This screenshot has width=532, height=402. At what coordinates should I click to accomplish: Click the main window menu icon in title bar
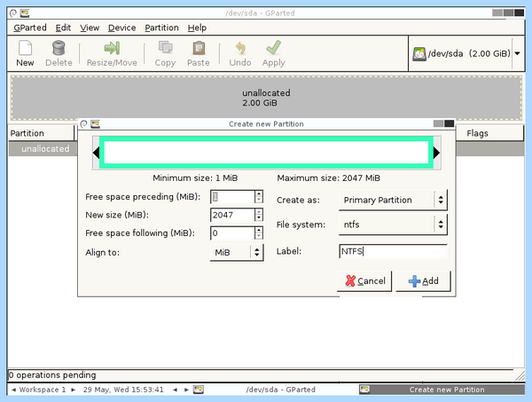[13, 13]
